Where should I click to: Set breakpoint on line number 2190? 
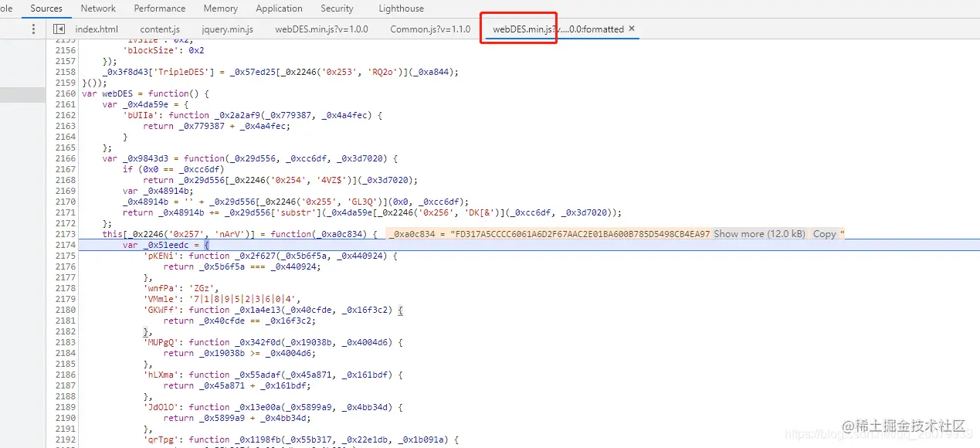(x=66, y=418)
